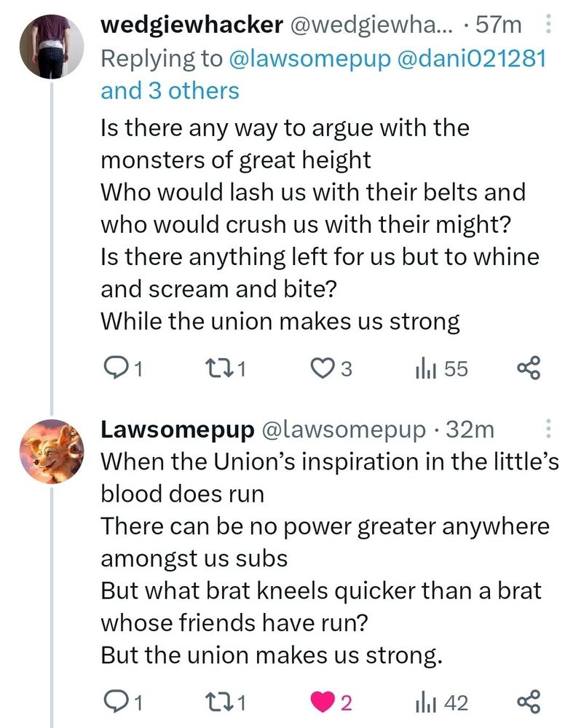Reply to Lawsomepup's tweet
The image size is (581, 728).
[x=119, y=701]
